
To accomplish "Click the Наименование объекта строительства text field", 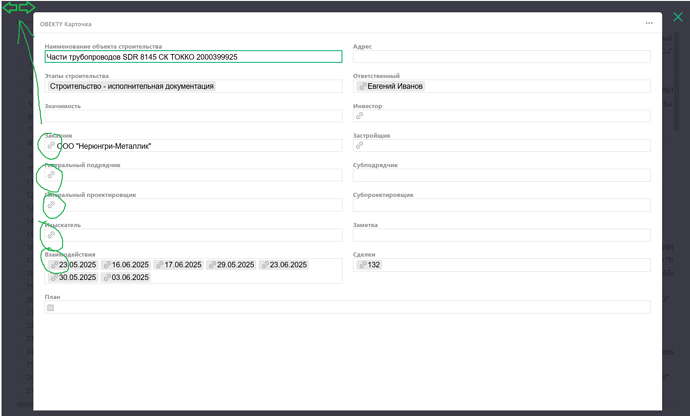I will coord(193,57).
